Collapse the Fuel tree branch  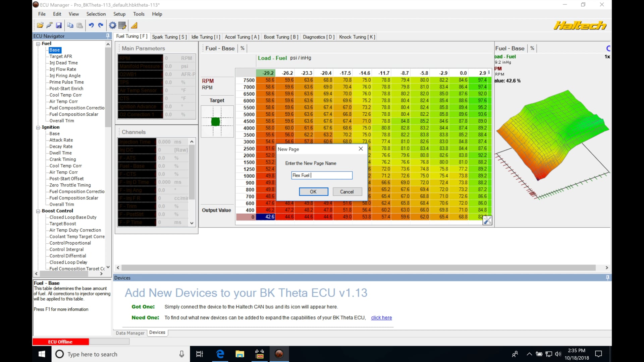[x=38, y=44]
